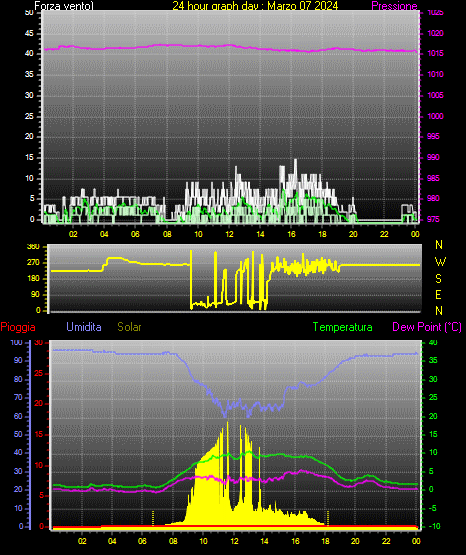Select the red "Pioggia" legend label

click(x=18, y=327)
